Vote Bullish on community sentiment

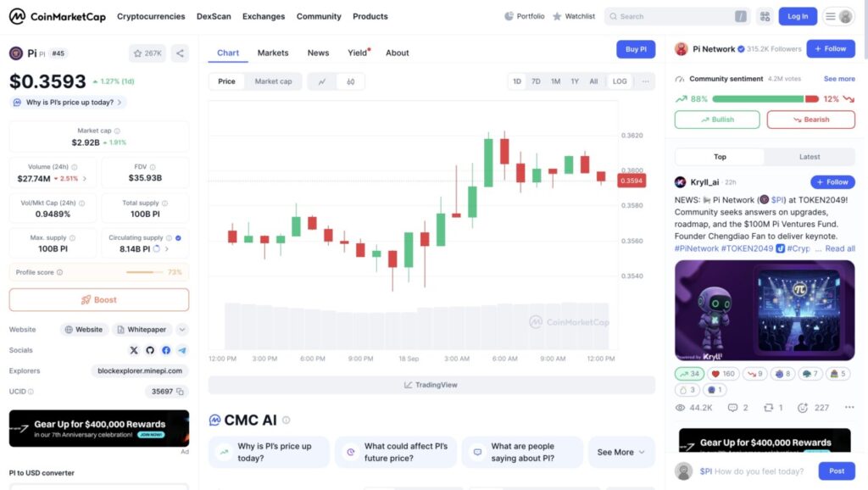tap(717, 120)
